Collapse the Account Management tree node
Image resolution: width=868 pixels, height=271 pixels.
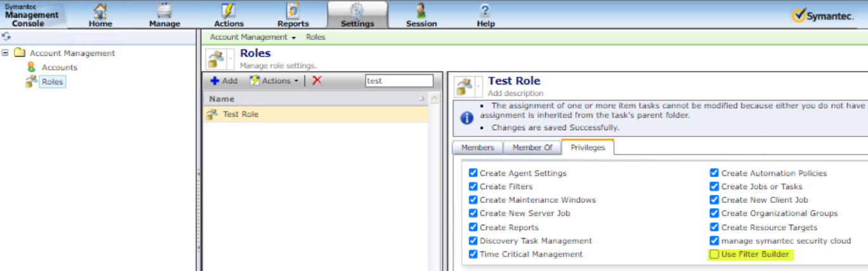tap(5, 53)
